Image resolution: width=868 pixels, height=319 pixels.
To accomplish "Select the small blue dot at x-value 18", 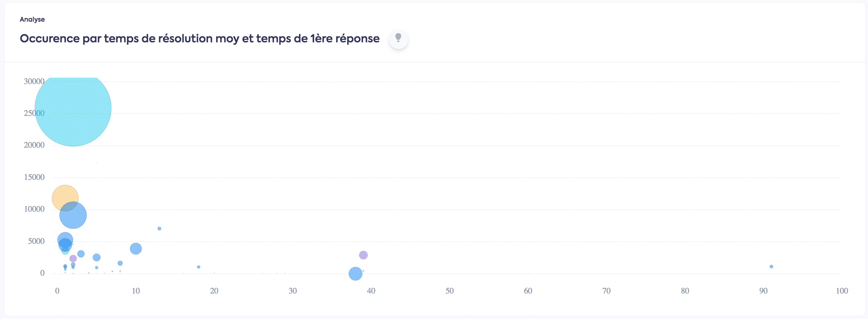I will 198,267.
